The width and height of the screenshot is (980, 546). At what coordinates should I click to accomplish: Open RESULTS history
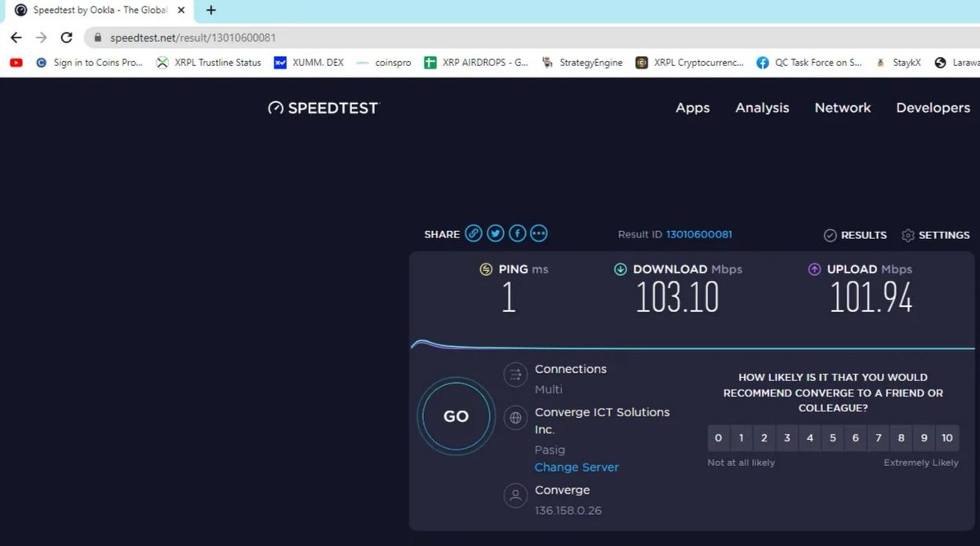click(x=855, y=235)
